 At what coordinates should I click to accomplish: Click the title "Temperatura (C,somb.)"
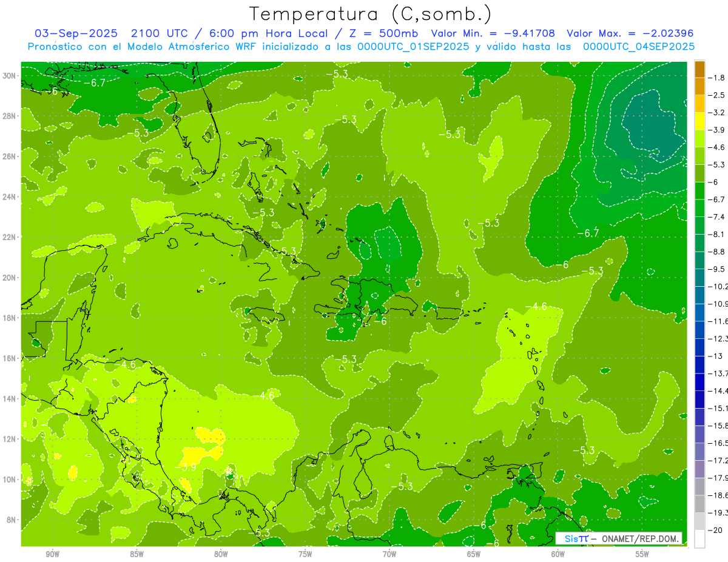[370, 13]
